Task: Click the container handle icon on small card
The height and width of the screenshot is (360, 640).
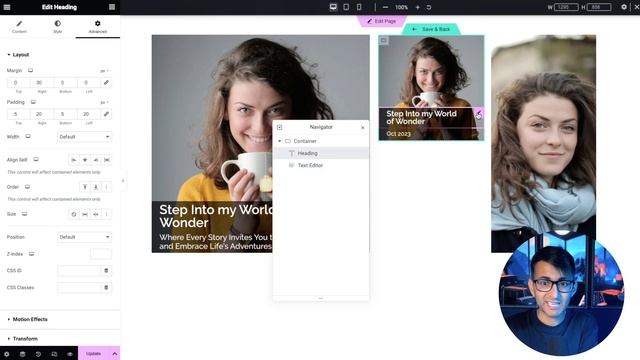Action: point(384,40)
